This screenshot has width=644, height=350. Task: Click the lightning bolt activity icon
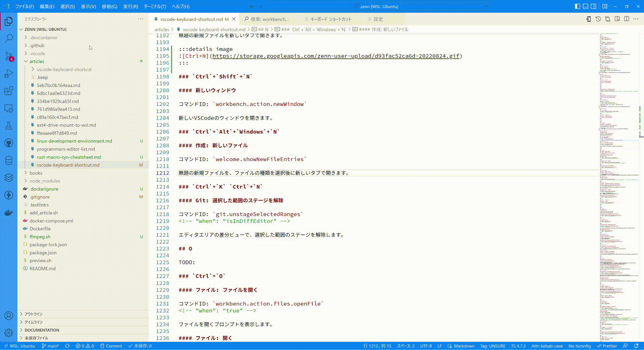(9, 195)
